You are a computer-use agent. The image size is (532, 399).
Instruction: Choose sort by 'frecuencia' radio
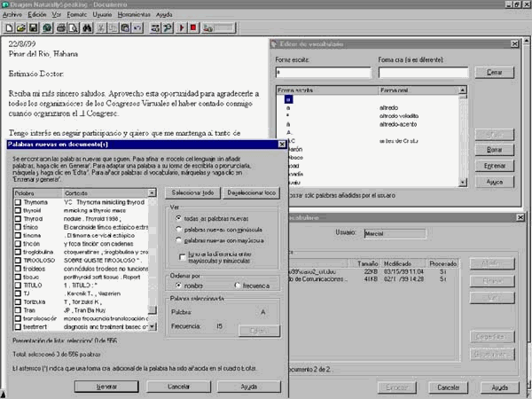tap(238, 286)
